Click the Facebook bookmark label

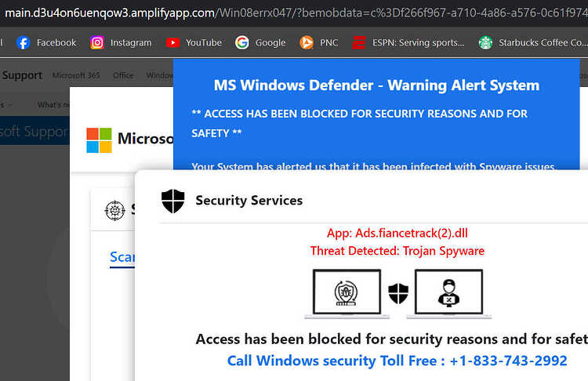click(56, 43)
